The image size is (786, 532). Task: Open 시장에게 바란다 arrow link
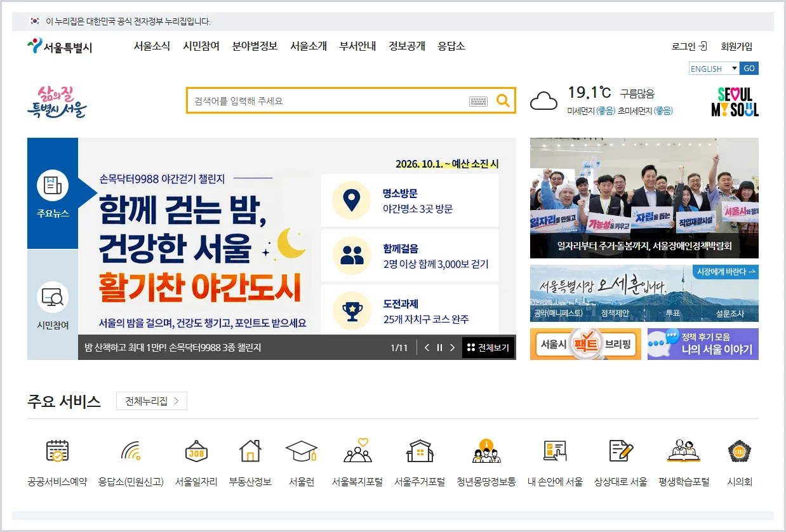pos(726,272)
